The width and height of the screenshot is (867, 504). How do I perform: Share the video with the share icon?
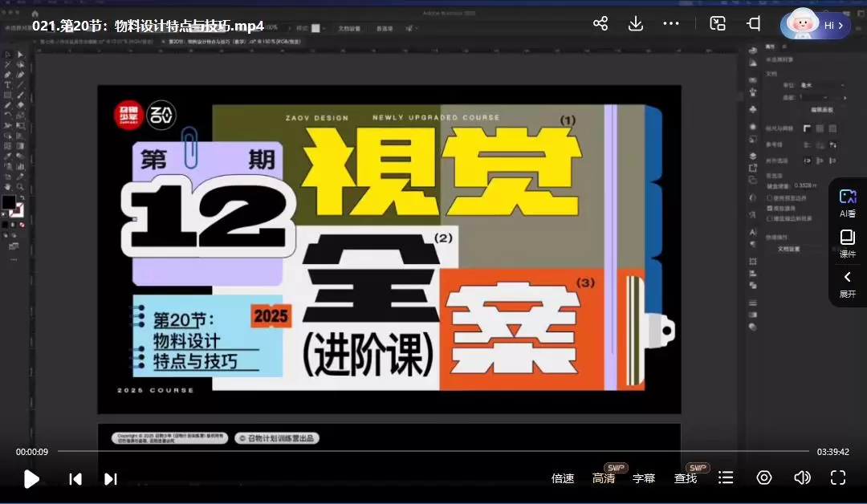(x=600, y=23)
